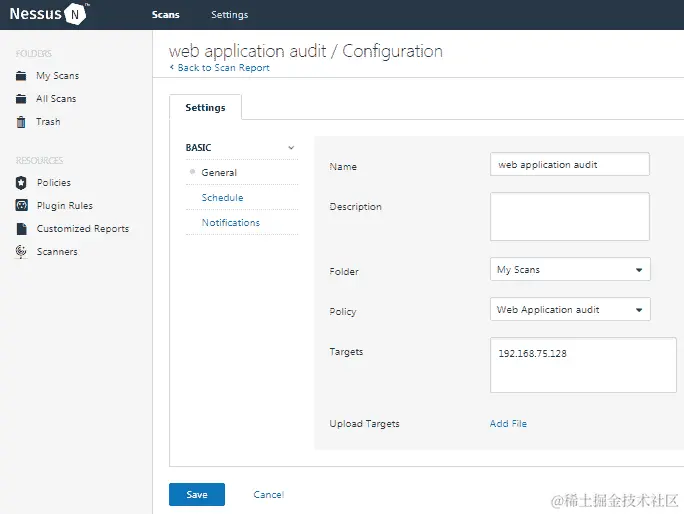Click the 'Upload Targets' label
Image resolution: width=684 pixels, height=514 pixels.
pyautogui.click(x=364, y=424)
